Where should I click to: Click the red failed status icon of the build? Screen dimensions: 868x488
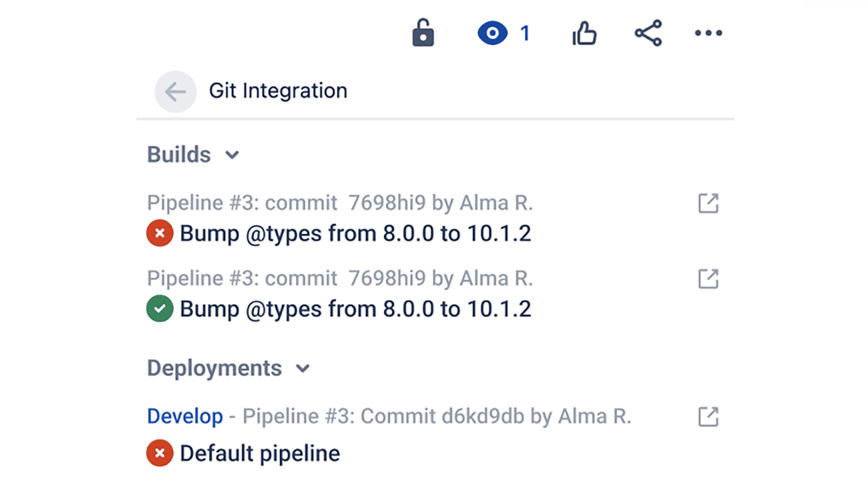[x=160, y=233]
